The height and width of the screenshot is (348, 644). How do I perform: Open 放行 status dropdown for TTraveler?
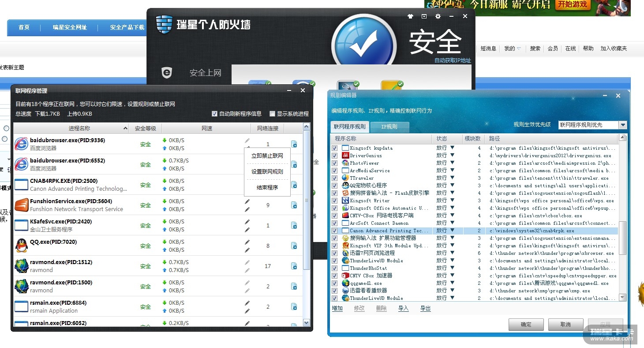[452, 178]
